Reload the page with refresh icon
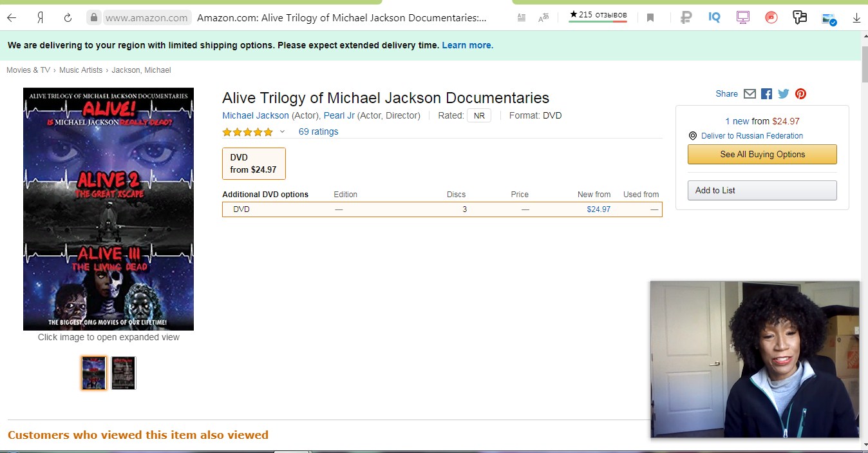 (68, 18)
